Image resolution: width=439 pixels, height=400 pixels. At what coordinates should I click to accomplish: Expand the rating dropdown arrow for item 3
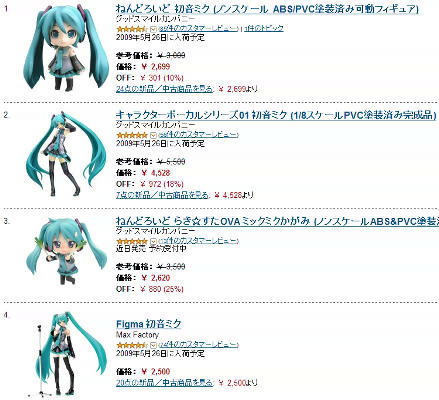click(153, 241)
